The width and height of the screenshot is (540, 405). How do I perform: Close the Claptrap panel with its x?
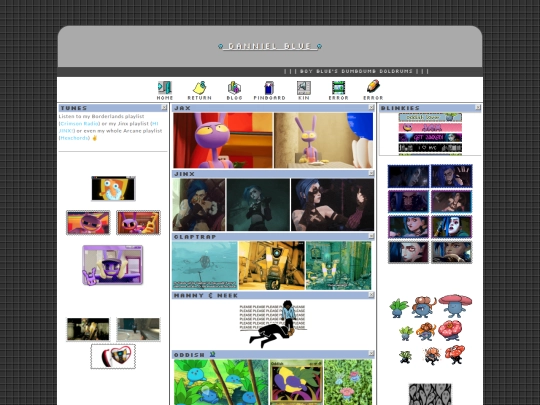(x=371, y=236)
